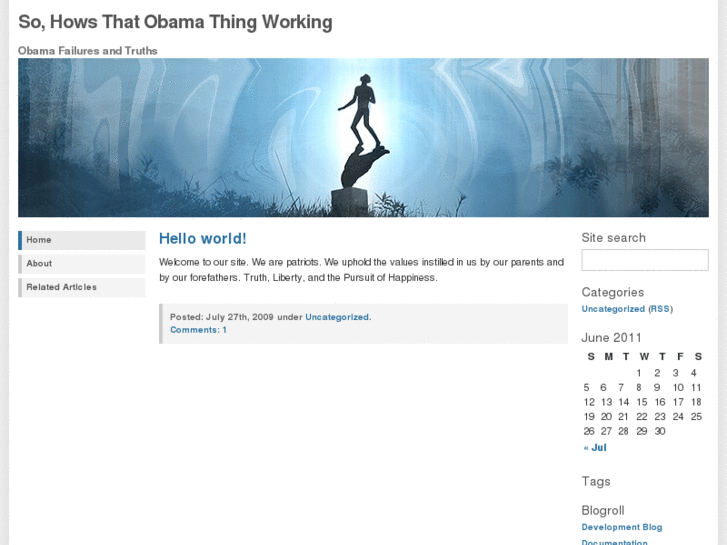Go to Related Articles page
The image size is (727, 545).
click(82, 288)
